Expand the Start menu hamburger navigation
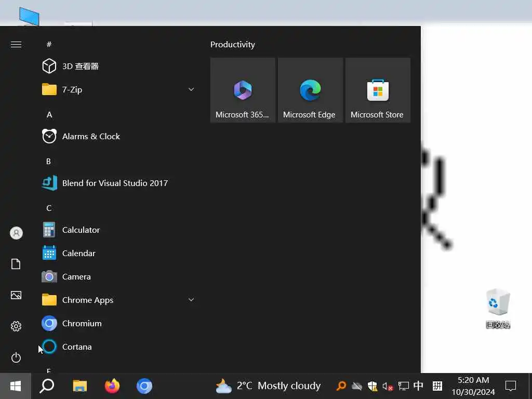Image resolution: width=532 pixels, height=399 pixels. [16, 45]
